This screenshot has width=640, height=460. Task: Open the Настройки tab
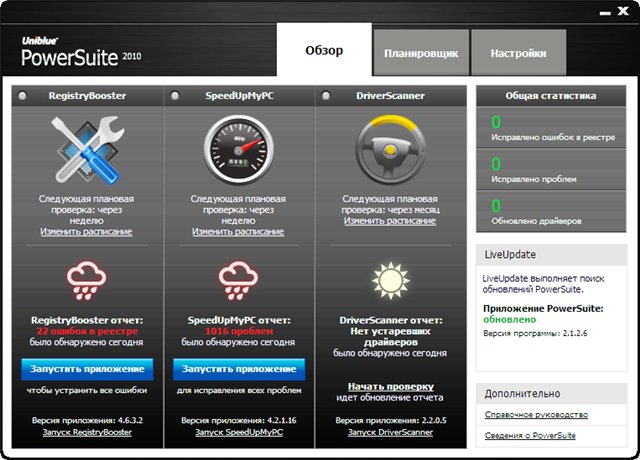518,53
